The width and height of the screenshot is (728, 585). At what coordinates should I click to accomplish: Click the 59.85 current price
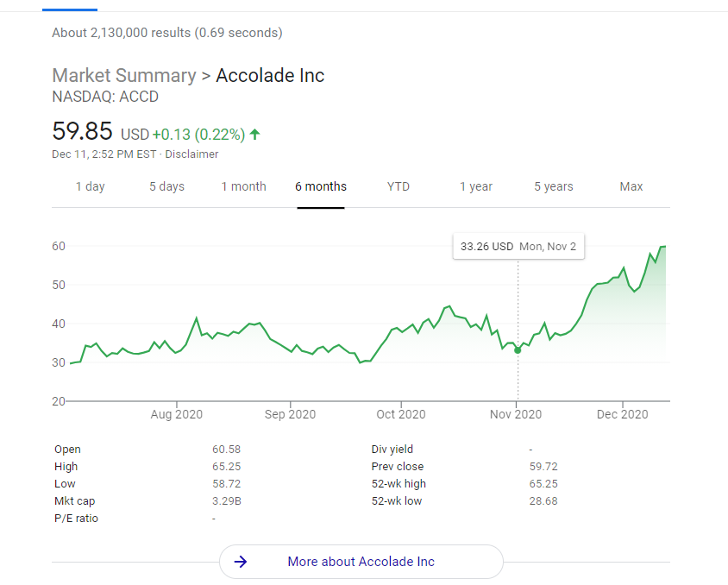[82, 130]
